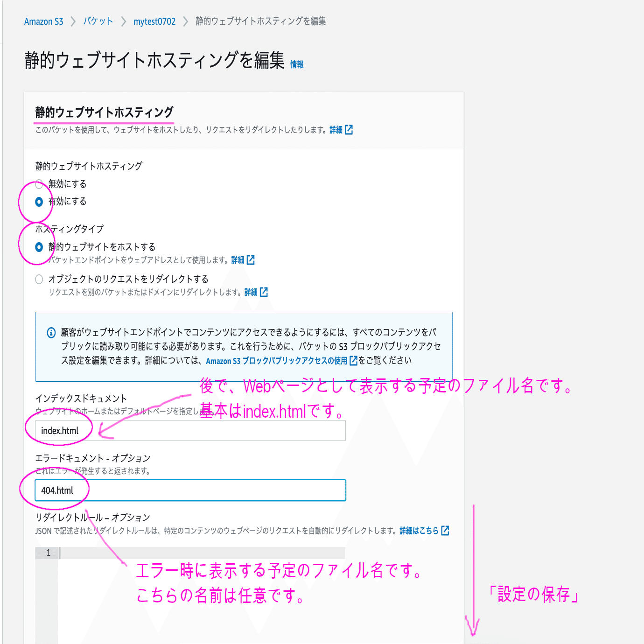This screenshot has width=644, height=644.
Task: Open the 情報 link next to the page title
Action: click(296, 65)
